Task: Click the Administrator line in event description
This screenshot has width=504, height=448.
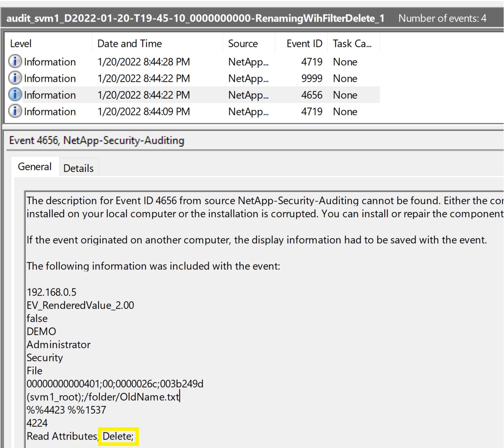Action: (x=59, y=345)
